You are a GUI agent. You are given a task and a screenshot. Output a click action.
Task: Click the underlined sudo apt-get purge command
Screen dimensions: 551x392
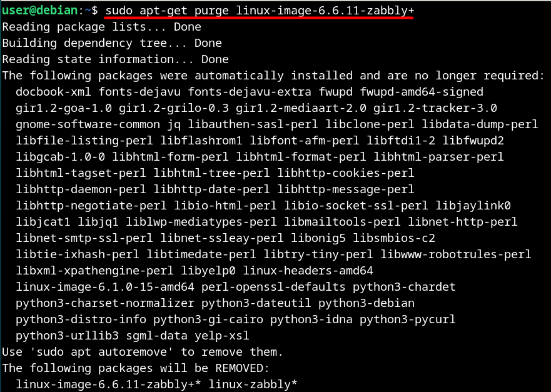click(x=260, y=11)
